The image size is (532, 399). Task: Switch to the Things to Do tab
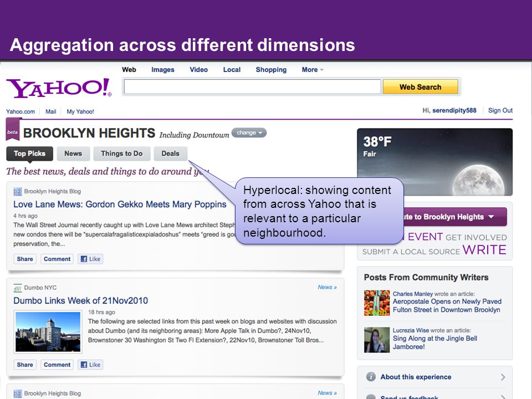point(122,154)
